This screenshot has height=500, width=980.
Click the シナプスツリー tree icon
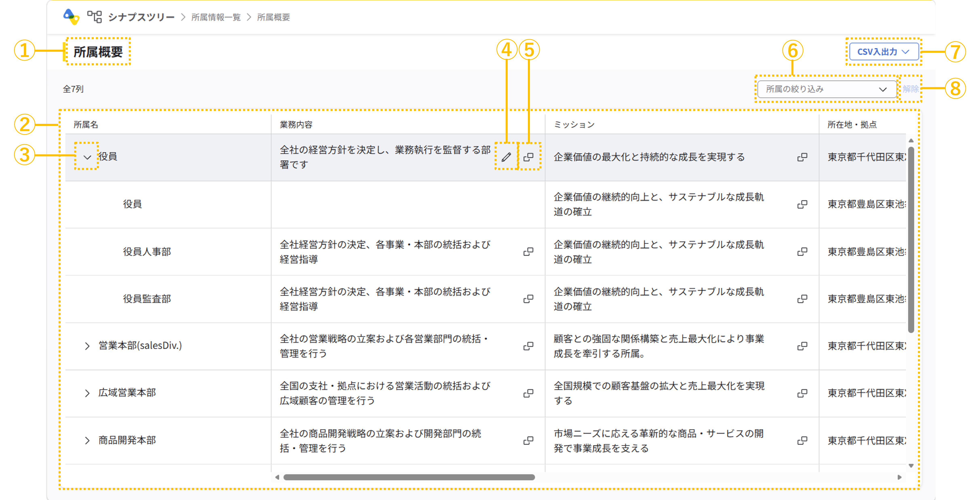94,17
